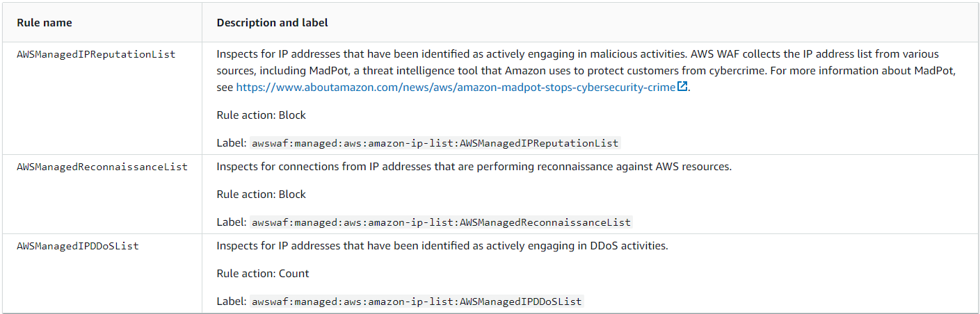Select the AWSManagedIPReputationList rule name
This screenshot has width=980, height=314.
96,53
